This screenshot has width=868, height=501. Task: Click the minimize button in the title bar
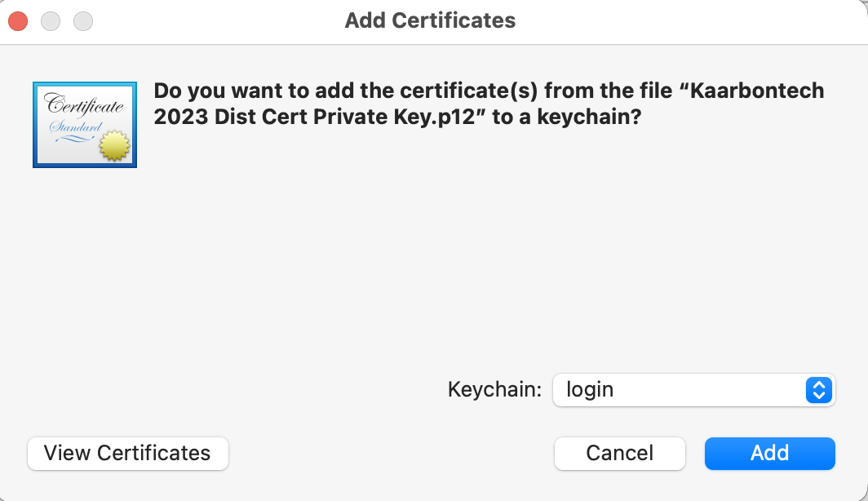tap(50, 20)
